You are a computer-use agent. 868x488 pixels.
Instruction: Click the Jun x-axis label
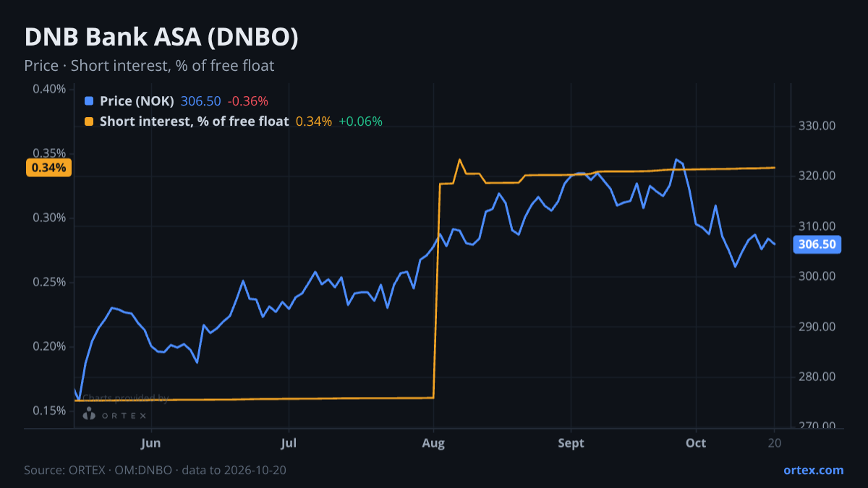click(151, 442)
